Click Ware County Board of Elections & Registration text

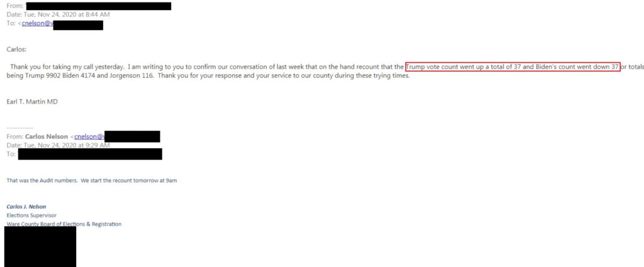pos(64,224)
